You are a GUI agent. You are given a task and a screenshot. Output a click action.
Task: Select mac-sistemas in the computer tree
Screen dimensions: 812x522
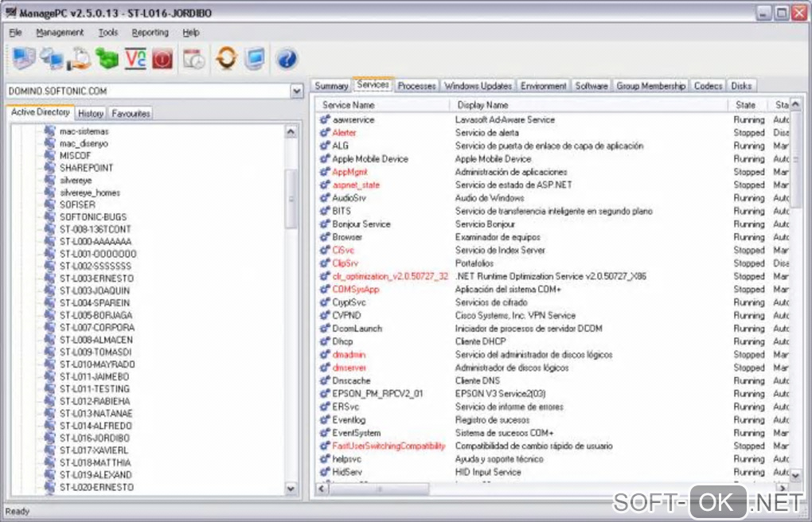click(84, 131)
